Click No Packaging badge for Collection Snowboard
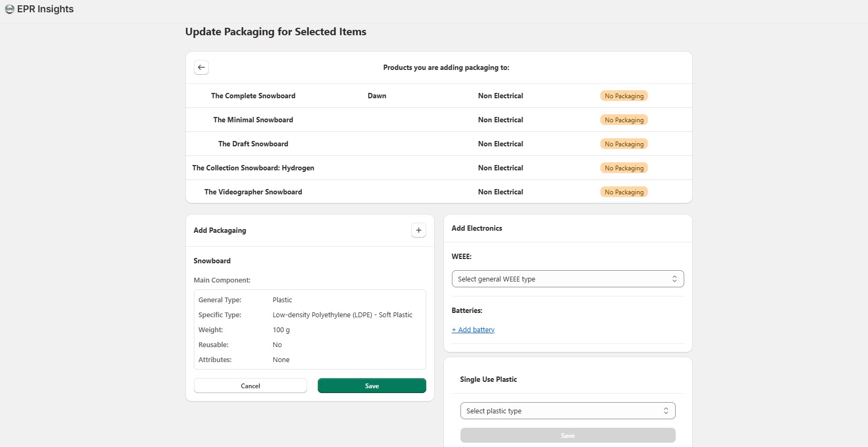 624,168
